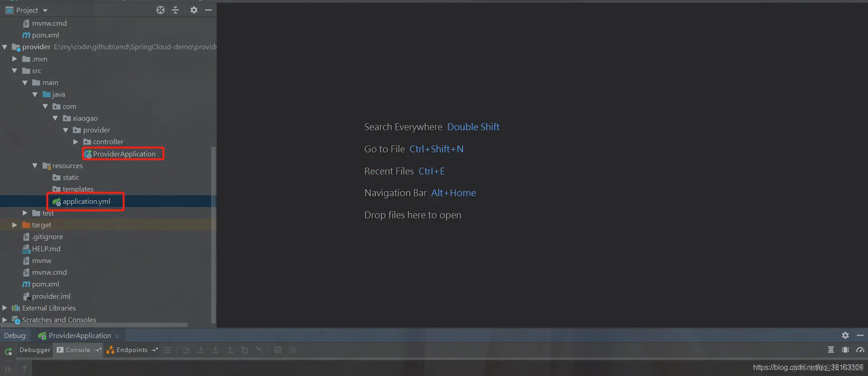Click the Double Shift search shortcut hint

(473, 127)
